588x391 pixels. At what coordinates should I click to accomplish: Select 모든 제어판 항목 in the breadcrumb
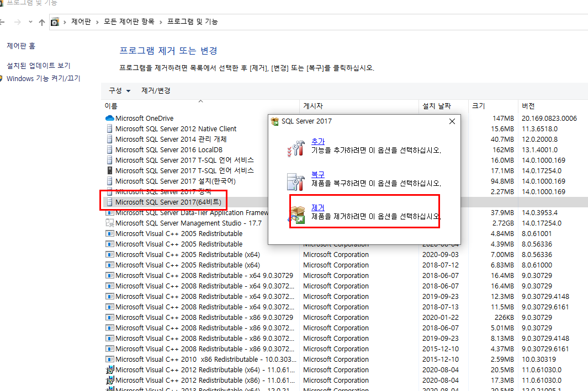129,22
